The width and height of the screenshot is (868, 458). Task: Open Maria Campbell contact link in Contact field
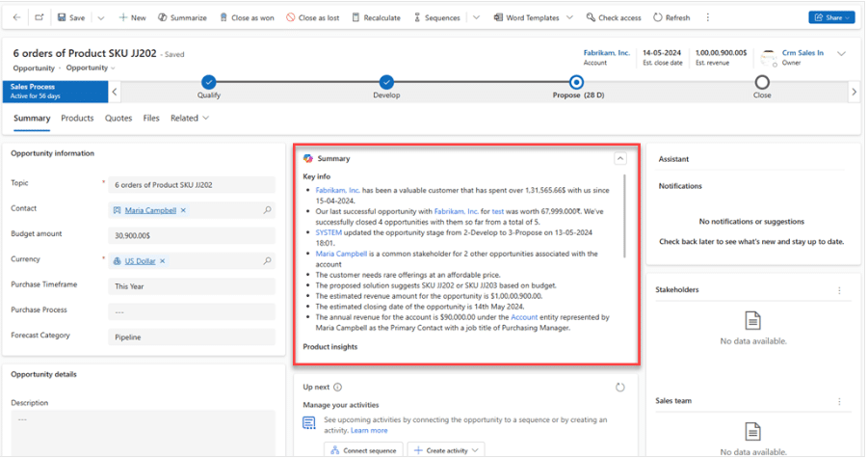[x=150, y=210]
